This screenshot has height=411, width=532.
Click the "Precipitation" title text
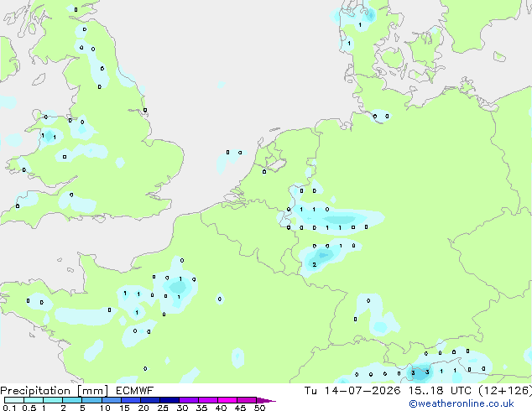35,391
